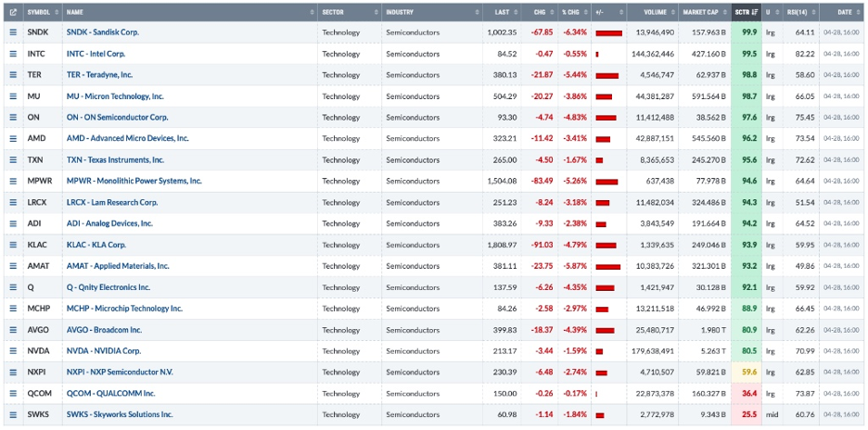Open the row menu icon for ON
Viewport: 868px width, 430px height.
click(13, 118)
